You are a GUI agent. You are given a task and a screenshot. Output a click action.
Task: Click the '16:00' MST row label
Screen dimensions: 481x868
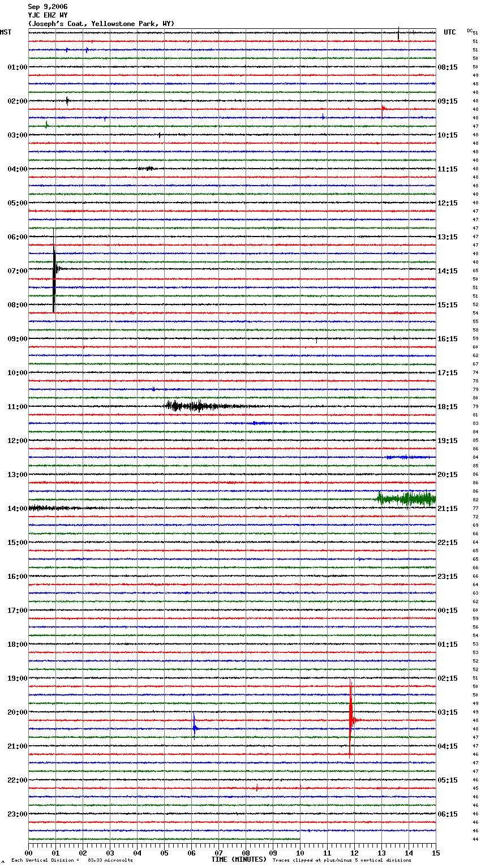point(18,577)
